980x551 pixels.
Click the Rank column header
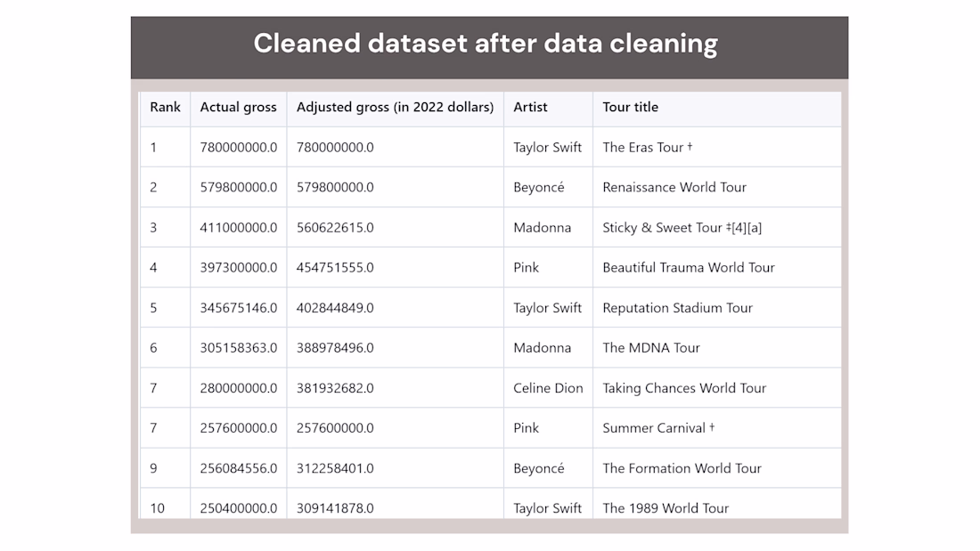point(165,108)
